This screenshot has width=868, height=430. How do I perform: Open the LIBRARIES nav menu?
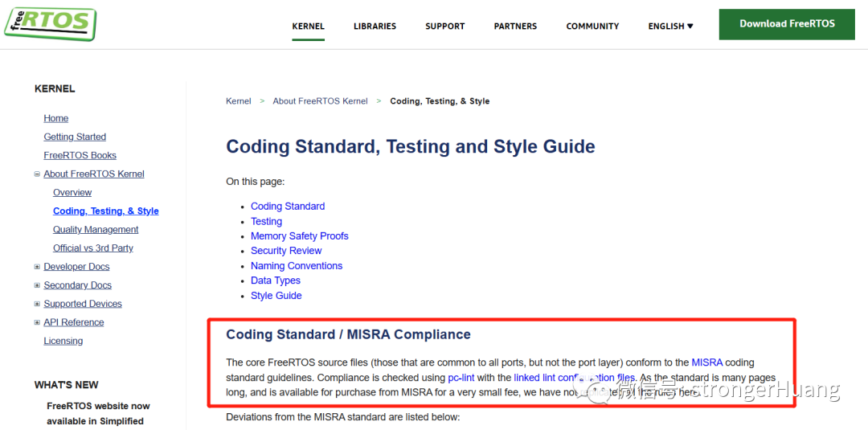[375, 26]
